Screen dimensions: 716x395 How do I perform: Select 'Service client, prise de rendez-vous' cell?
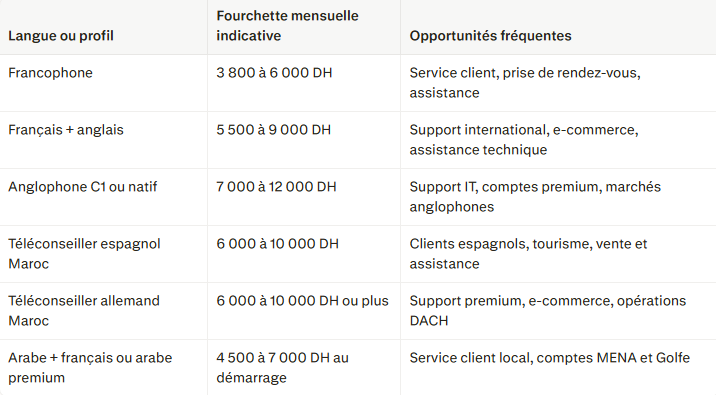(x=525, y=83)
